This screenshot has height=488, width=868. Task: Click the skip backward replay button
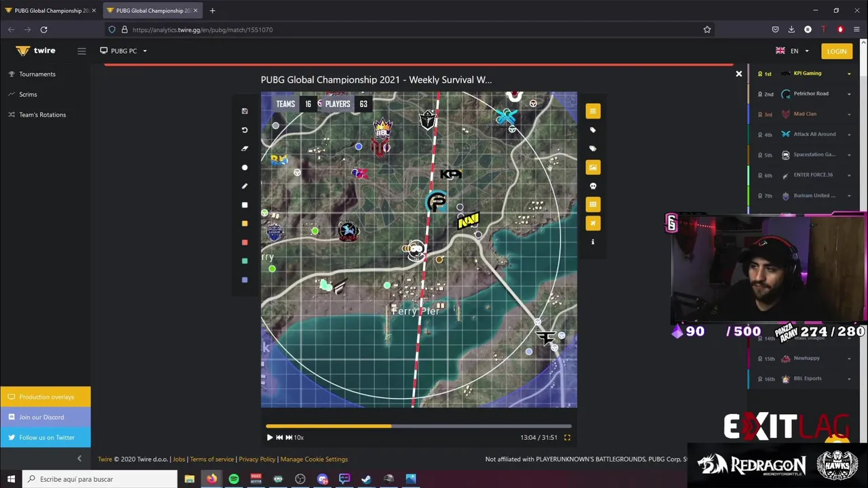click(x=279, y=438)
